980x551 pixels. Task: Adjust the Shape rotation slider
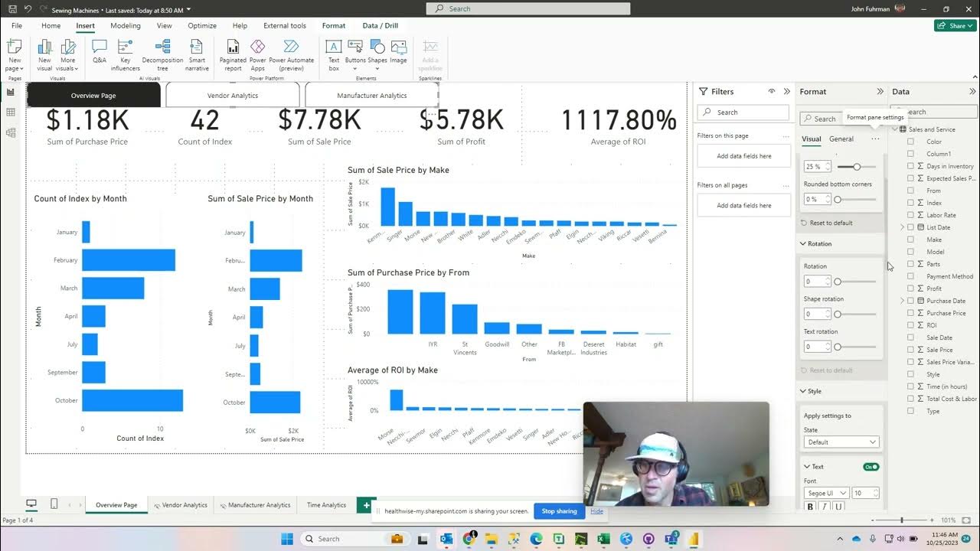(856, 314)
